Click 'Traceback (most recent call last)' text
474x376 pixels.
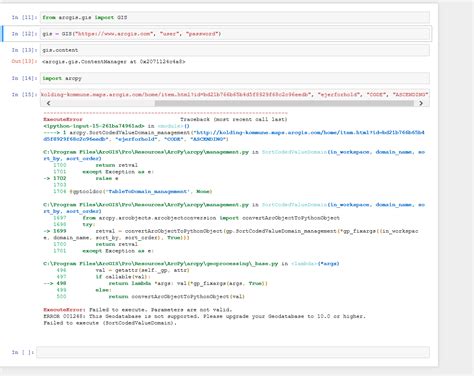pos(233,119)
